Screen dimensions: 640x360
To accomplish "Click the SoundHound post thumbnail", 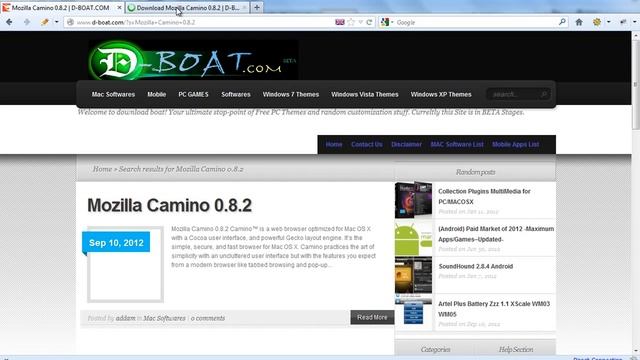I will pos(413,276).
